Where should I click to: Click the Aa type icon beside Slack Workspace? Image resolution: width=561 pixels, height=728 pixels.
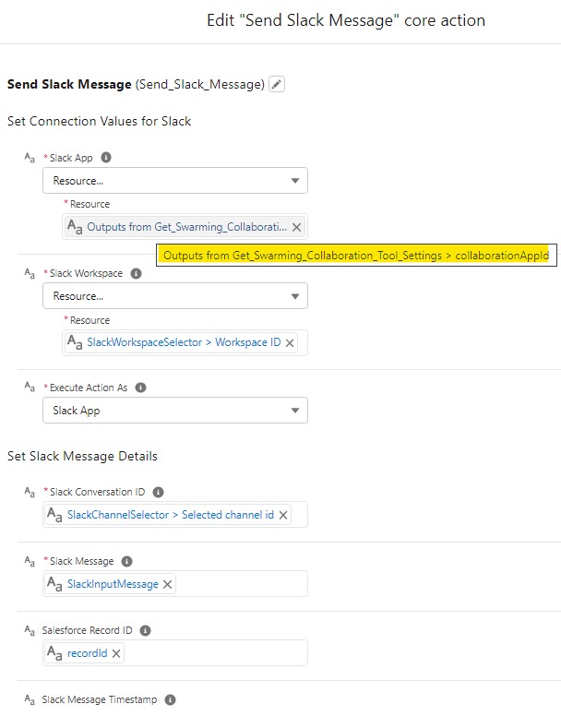click(30, 273)
